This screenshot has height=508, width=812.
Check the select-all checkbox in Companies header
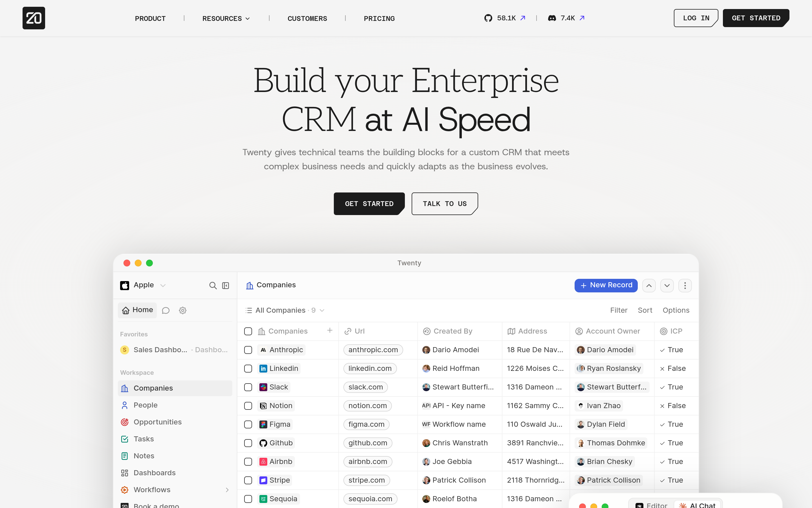[x=248, y=331]
